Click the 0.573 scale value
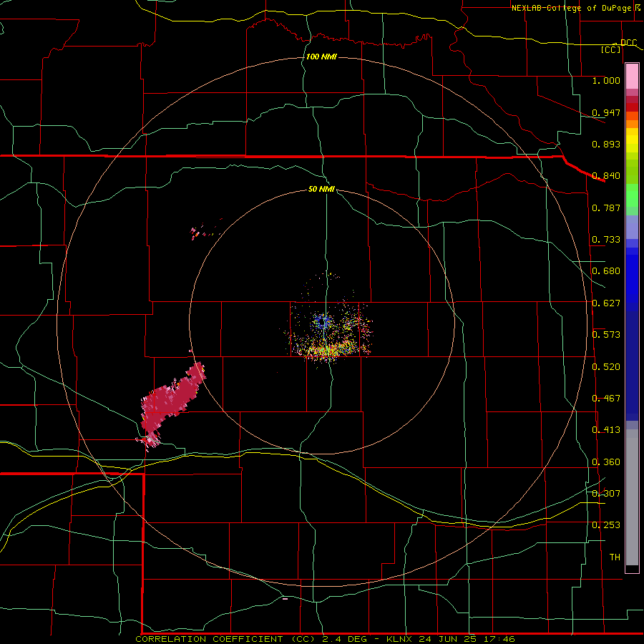Screen dimensions: 644x644 [x=606, y=335]
